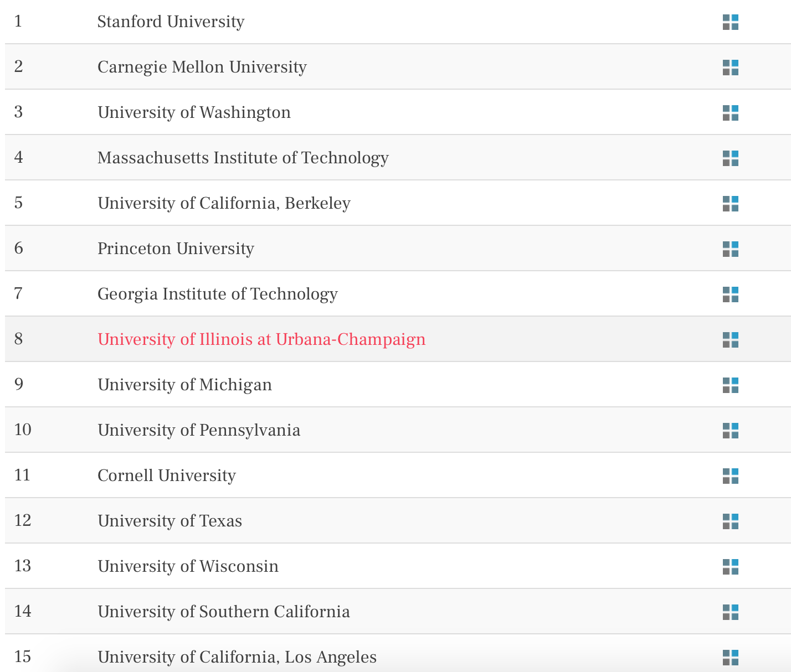Viewport: 791px width, 672px height.
Task: Click grid icon in Massachusetts Institute of Technology row
Action: click(x=731, y=158)
